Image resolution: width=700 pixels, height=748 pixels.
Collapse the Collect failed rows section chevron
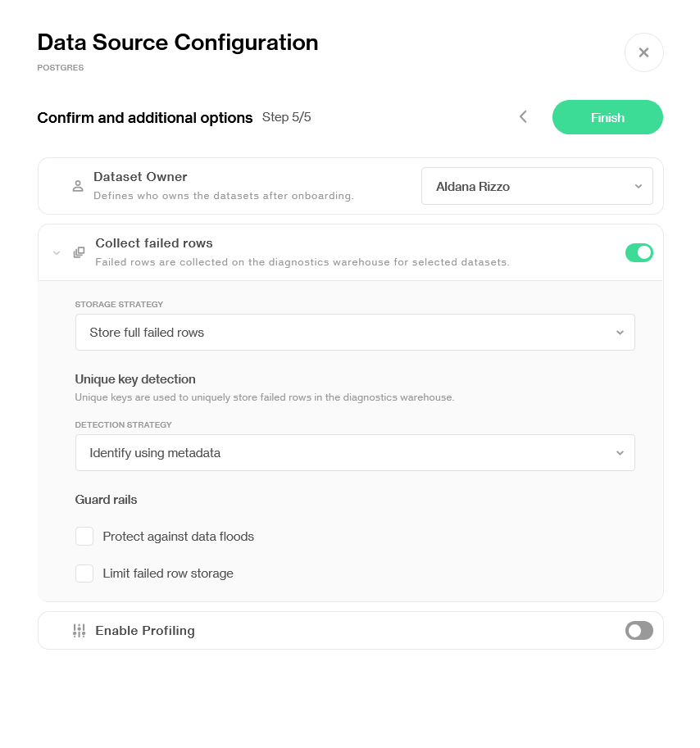click(x=57, y=252)
